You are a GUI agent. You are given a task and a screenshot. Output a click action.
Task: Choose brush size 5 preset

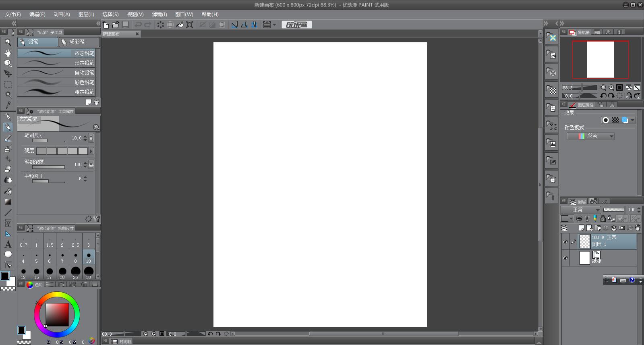(36, 257)
